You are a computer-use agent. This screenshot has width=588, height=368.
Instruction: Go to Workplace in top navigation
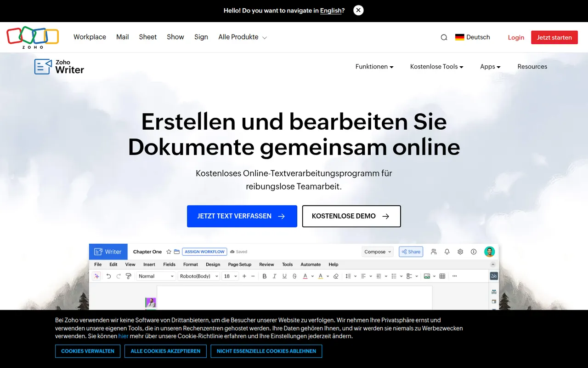click(x=90, y=37)
